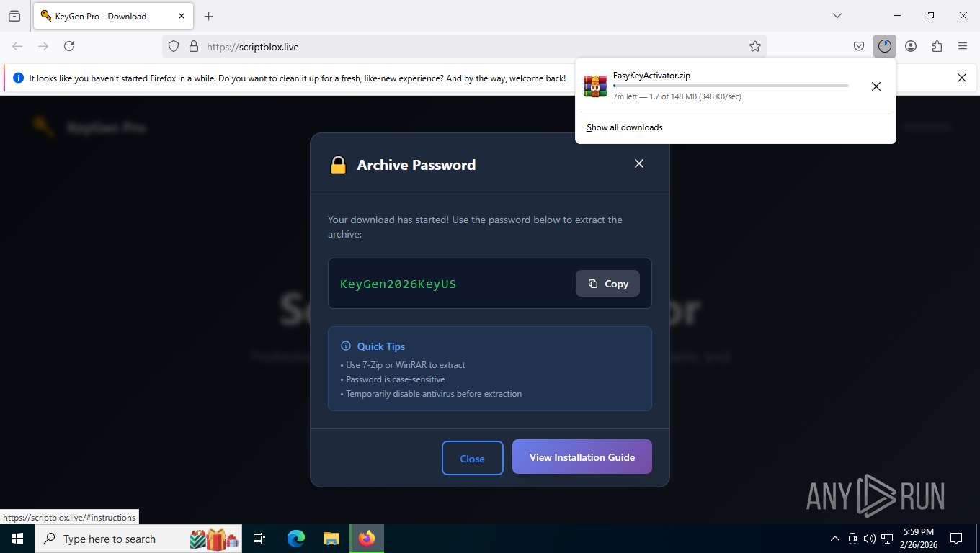This screenshot has width=980, height=553.
Task: Open the Firefox account icon
Action: (911, 46)
